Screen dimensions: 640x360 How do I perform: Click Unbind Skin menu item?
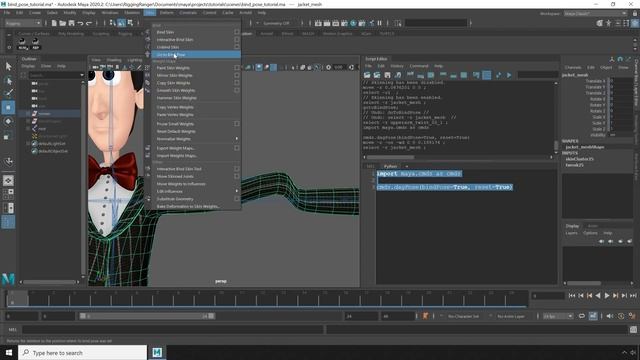168,47
